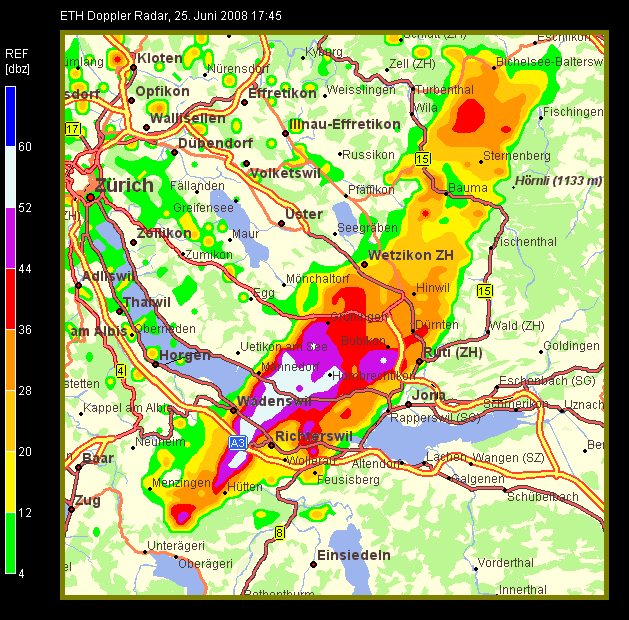Click the Kappel am Albis label
Image resolution: width=629 pixels, height=620 pixels.
click(128, 408)
